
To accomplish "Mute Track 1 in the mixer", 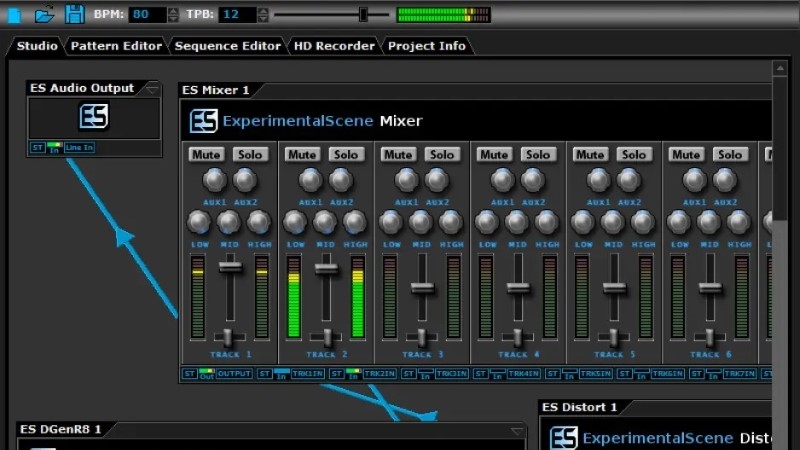I will coord(206,155).
